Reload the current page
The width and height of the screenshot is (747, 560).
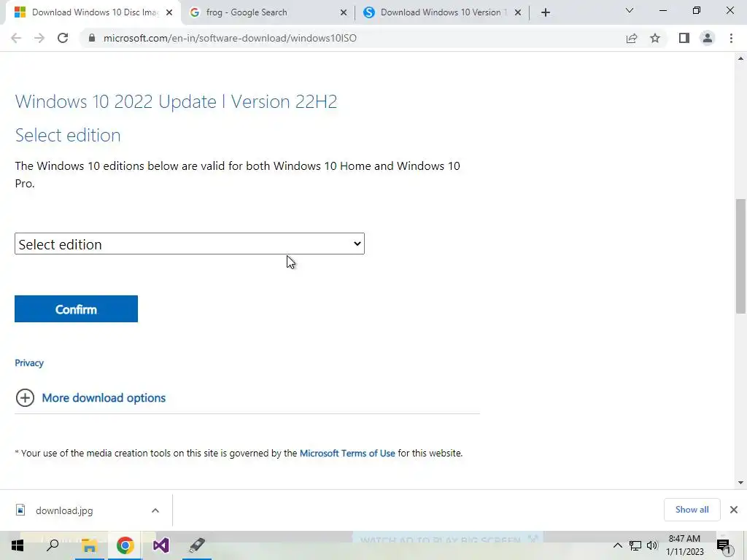(x=63, y=38)
